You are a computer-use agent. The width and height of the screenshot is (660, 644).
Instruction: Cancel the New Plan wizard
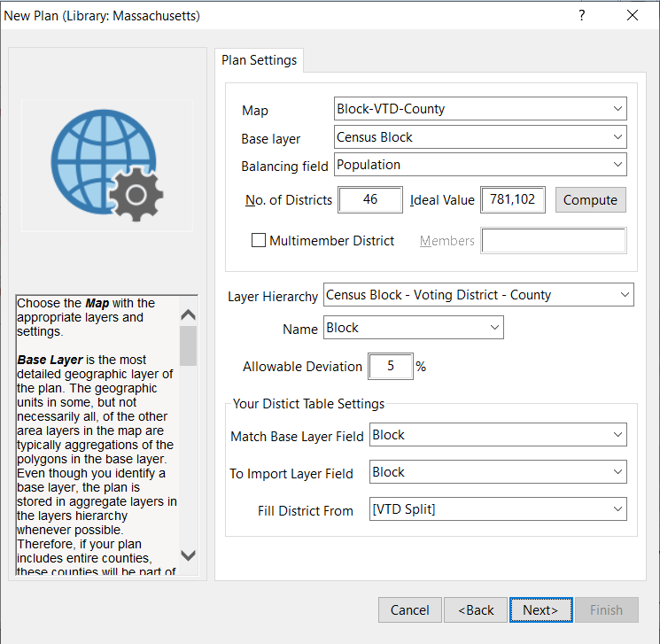tap(409, 609)
